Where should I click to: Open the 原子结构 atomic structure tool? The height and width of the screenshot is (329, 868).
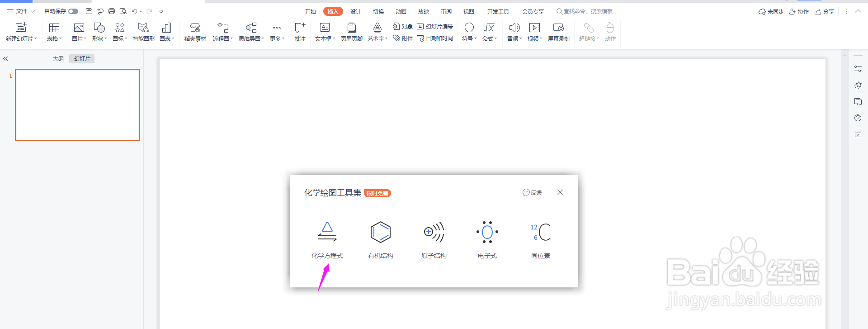[x=434, y=240]
